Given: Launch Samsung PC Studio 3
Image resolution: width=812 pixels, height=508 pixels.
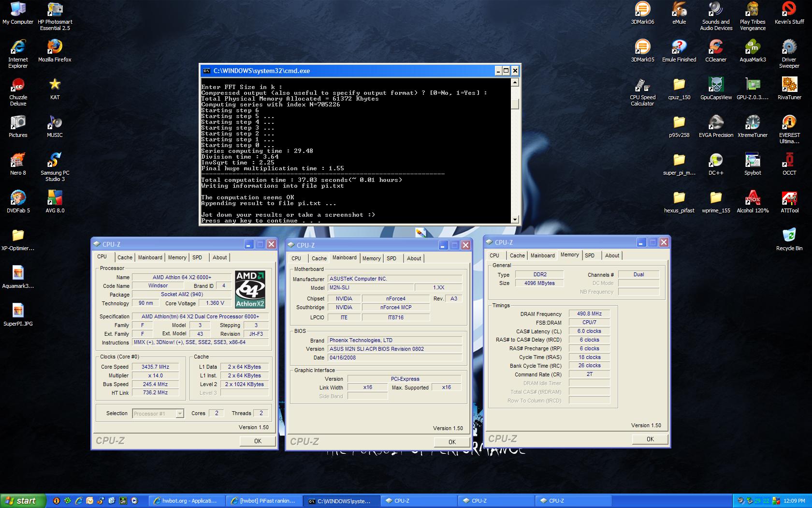Looking at the screenshot, I should (55, 167).
